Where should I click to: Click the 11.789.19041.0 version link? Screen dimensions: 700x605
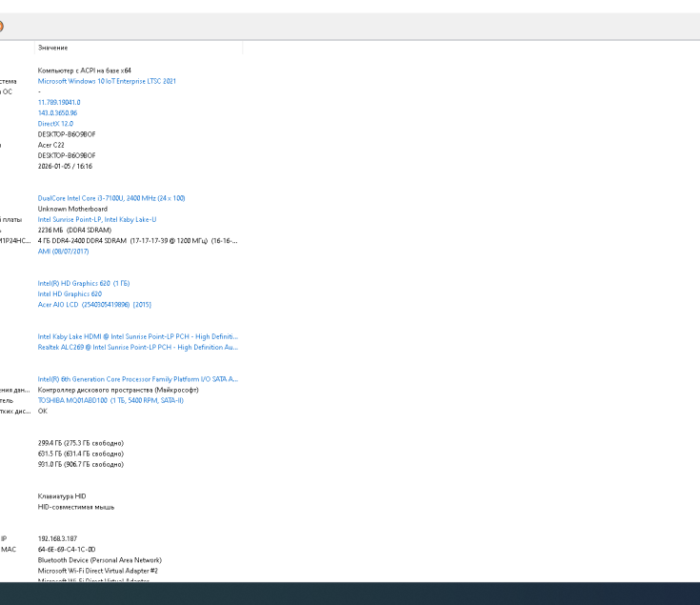point(59,102)
